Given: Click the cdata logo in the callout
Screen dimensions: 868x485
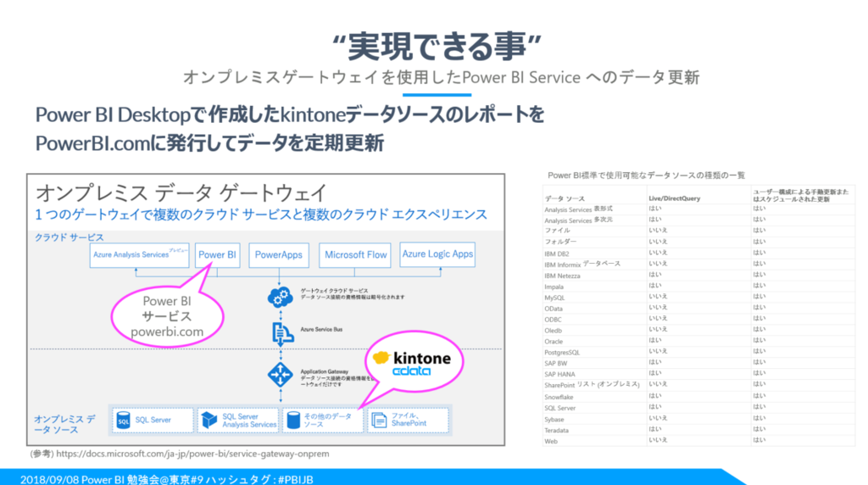Looking at the screenshot, I should [x=411, y=371].
